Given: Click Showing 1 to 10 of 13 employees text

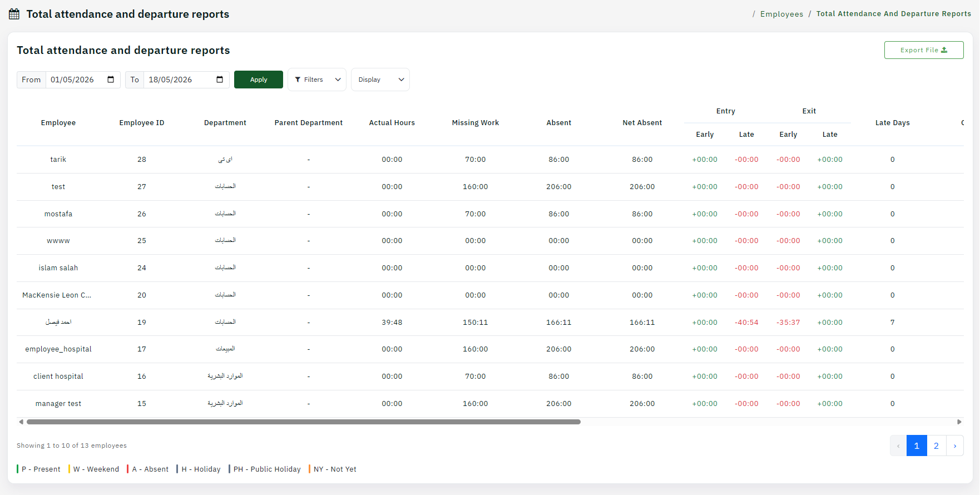Looking at the screenshot, I should point(72,445).
